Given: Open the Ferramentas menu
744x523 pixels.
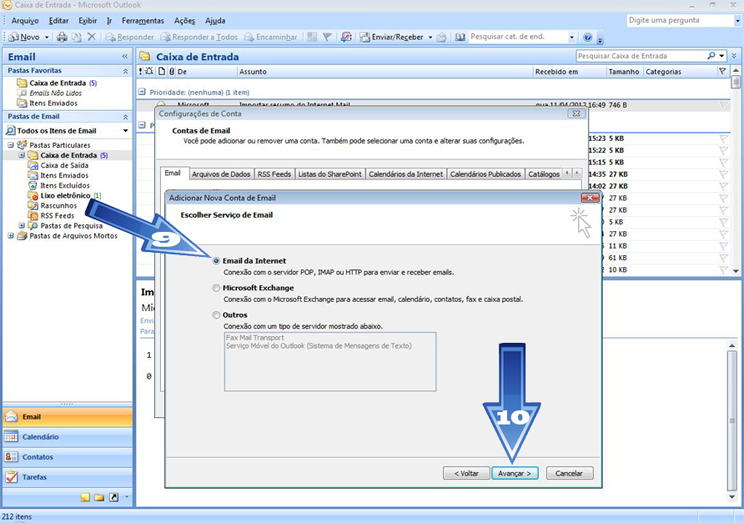Looking at the screenshot, I should 143,21.
